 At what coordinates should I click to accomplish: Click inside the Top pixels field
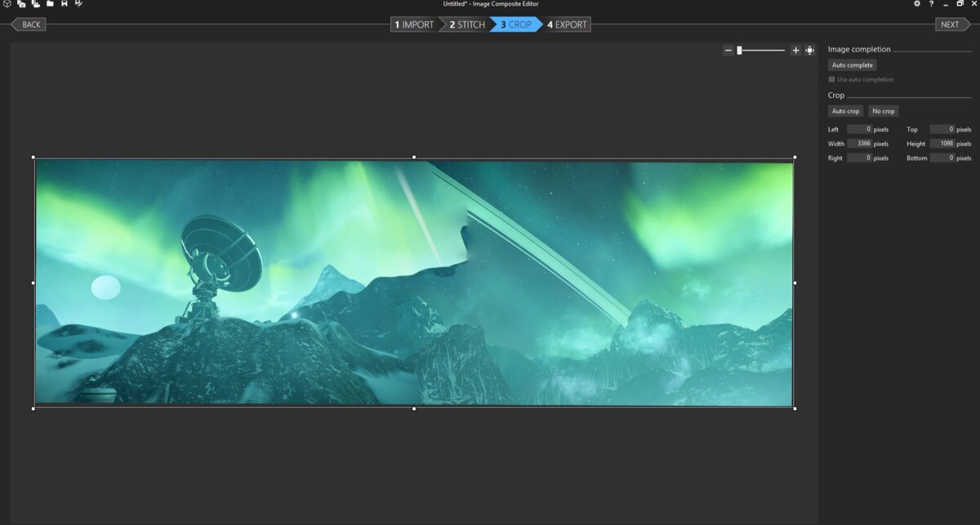(x=942, y=129)
